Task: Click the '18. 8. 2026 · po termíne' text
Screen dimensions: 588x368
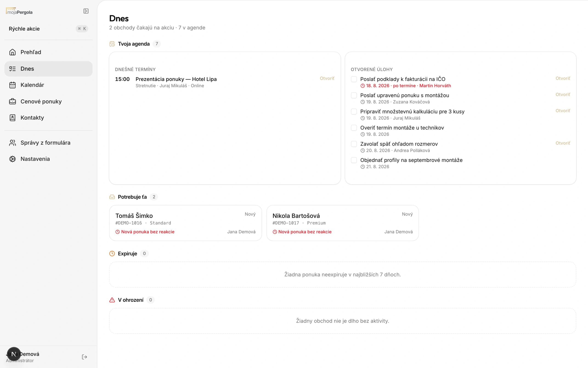Action: [391, 86]
